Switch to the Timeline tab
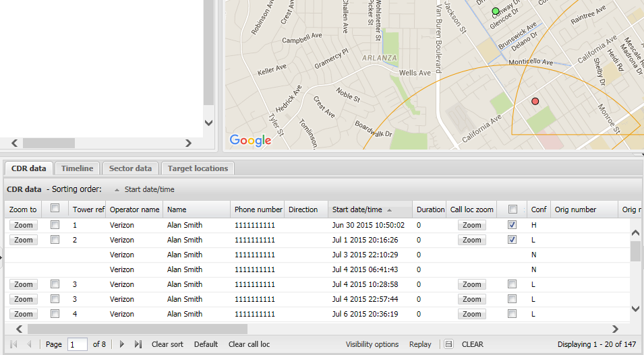Image resolution: width=644 pixels, height=355 pixels. [x=77, y=168]
